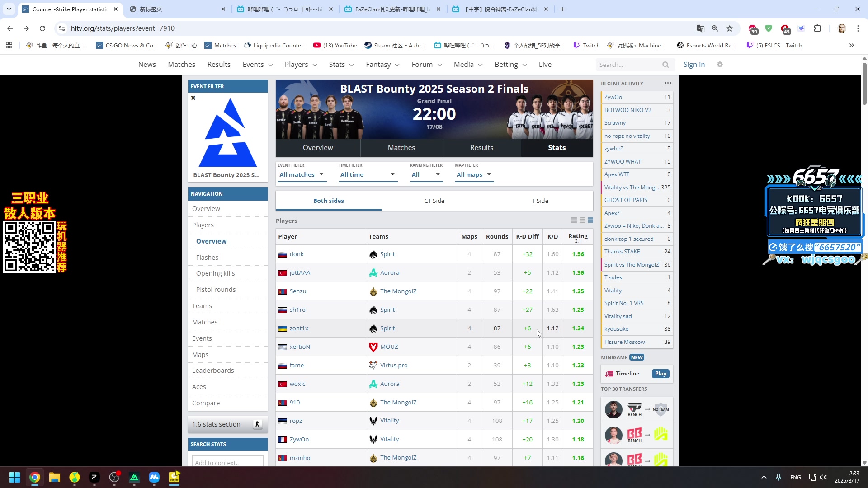Open Opening kills in navigation sidebar
868x488 pixels.
click(215, 273)
